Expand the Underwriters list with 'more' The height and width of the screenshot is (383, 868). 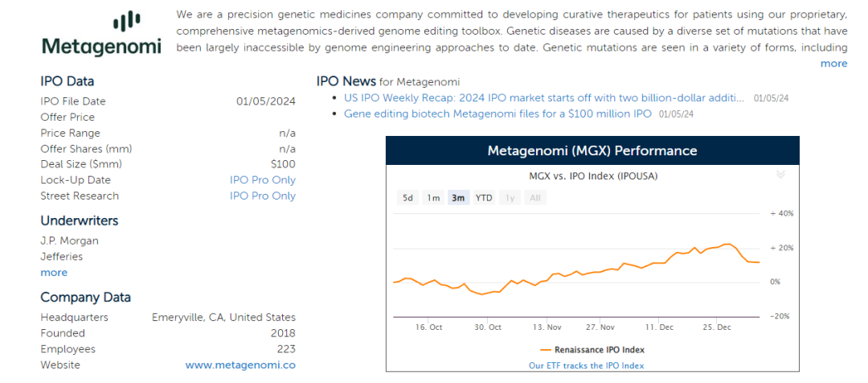tap(54, 273)
